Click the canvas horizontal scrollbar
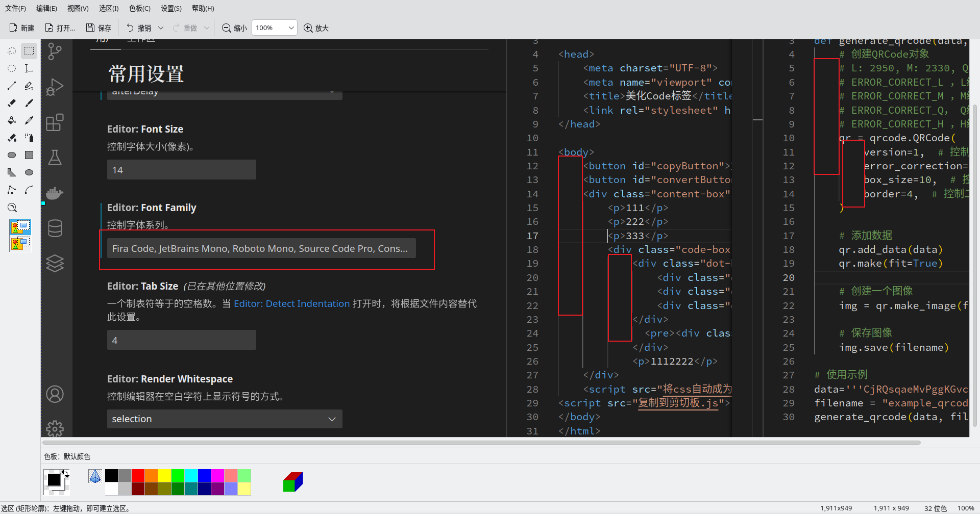The width and height of the screenshot is (980, 514). click(x=481, y=443)
